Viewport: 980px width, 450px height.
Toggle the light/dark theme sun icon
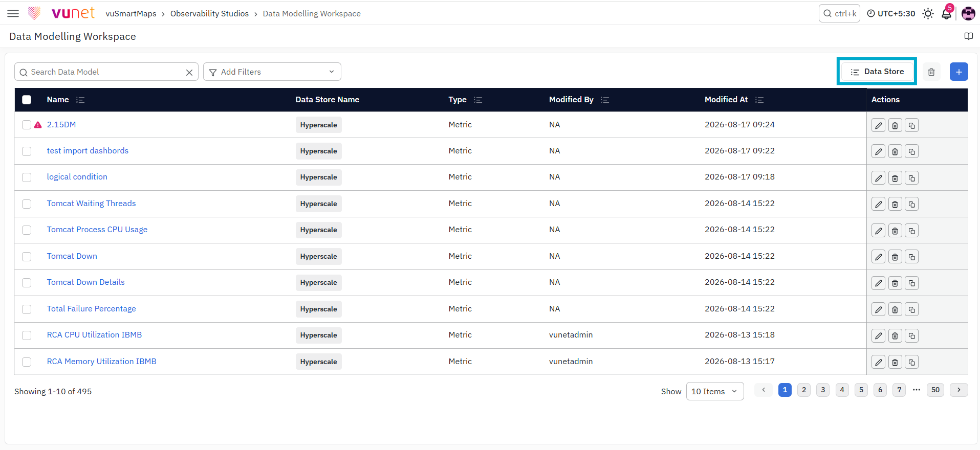click(x=928, y=14)
